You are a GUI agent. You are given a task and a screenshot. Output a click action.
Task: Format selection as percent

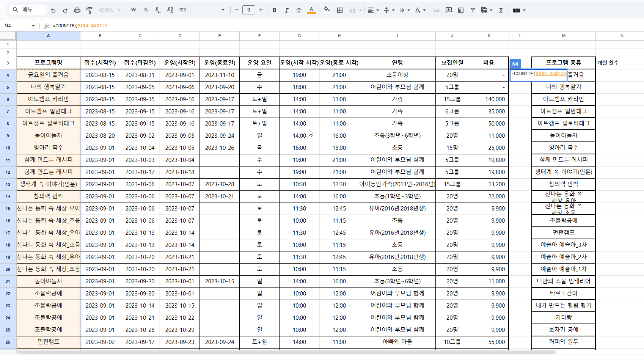(146, 10)
